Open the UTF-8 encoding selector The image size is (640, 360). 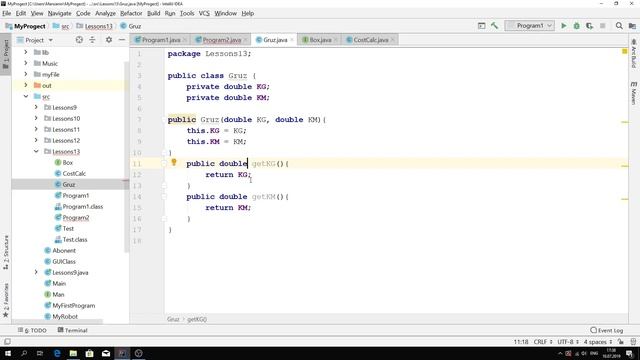pos(568,342)
